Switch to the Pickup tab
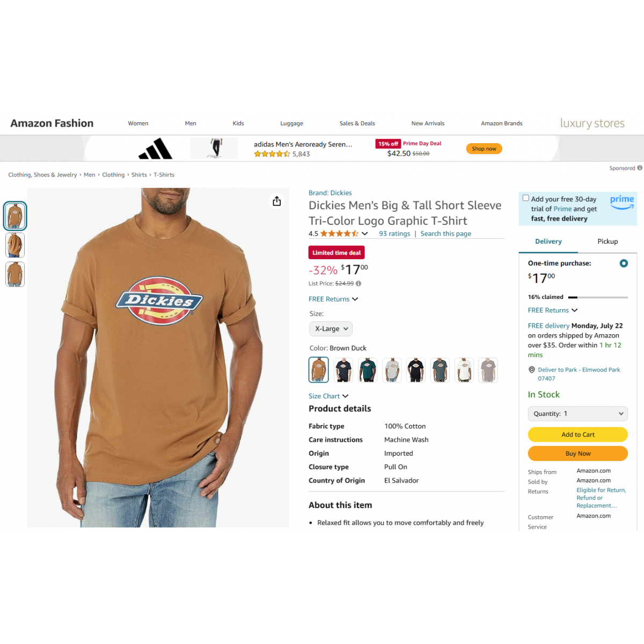Screen dimensions: 644x644 (608, 241)
